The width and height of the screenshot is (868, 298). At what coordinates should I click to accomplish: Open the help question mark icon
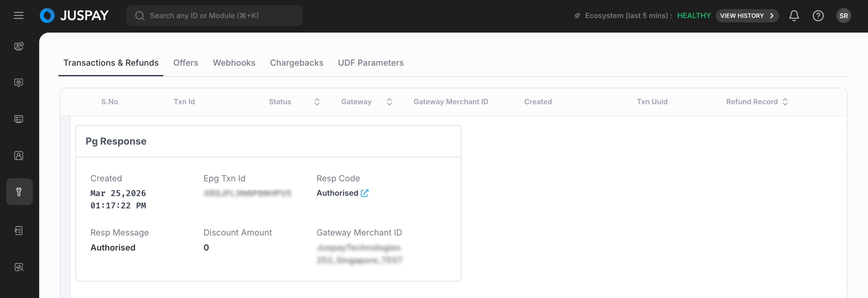(x=818, y=16)
